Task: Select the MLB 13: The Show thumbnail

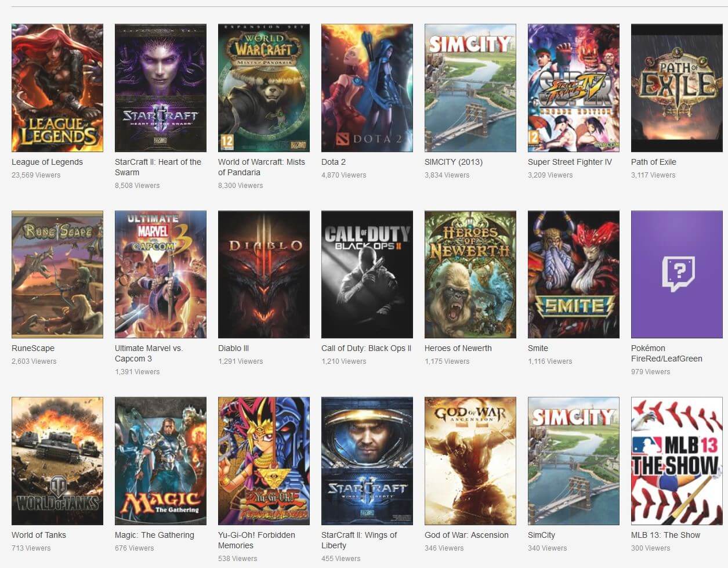Action: [x=676, y=461]
